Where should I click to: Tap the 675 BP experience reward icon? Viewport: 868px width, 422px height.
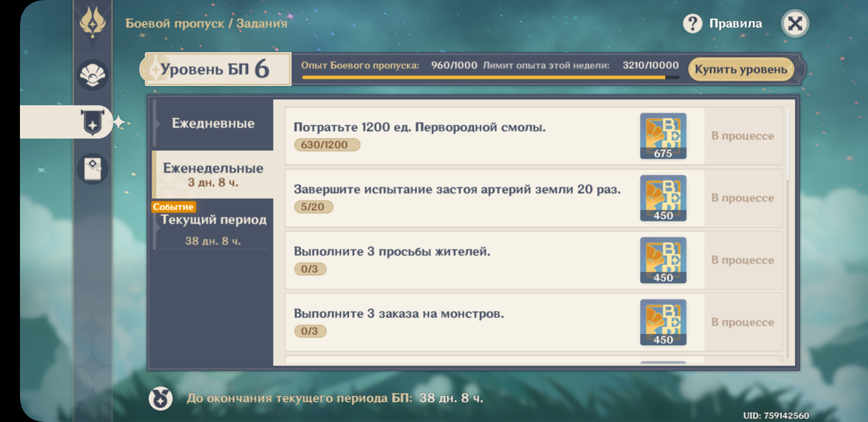click(663, 136)
